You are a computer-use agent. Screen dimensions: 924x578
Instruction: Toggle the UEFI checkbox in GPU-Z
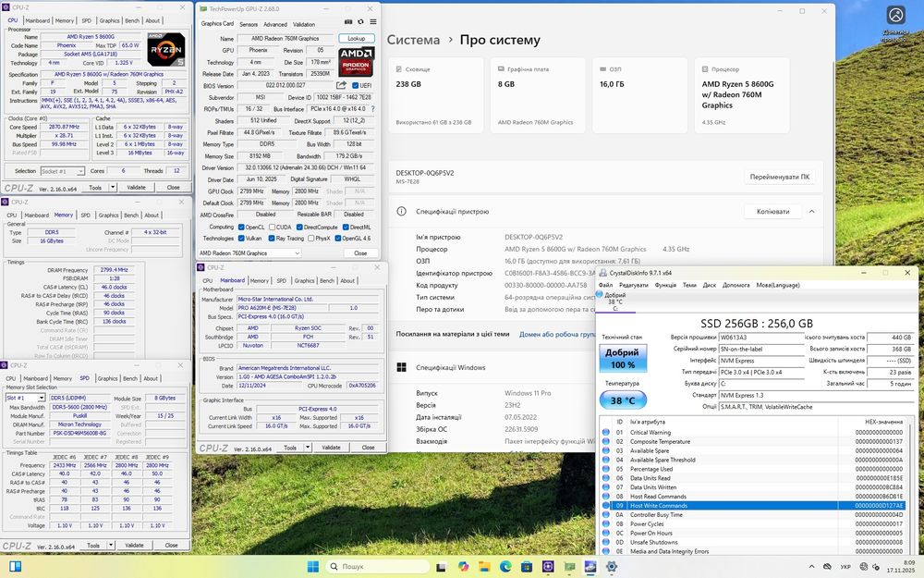point(355,85)
